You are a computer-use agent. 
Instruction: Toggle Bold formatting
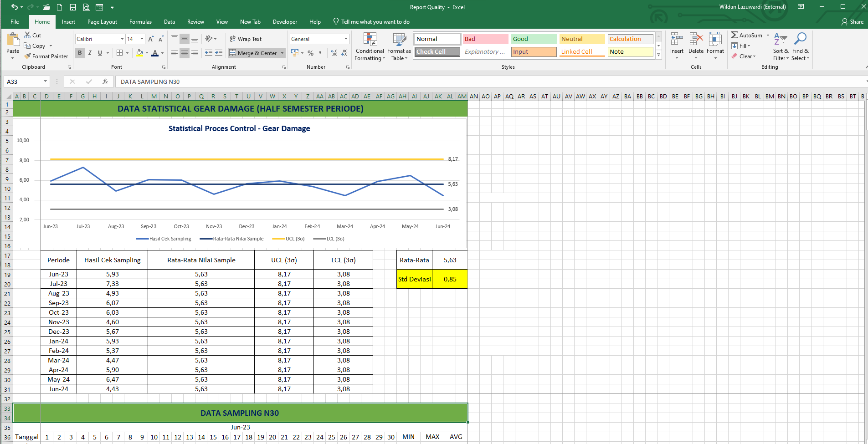[80, 53]
